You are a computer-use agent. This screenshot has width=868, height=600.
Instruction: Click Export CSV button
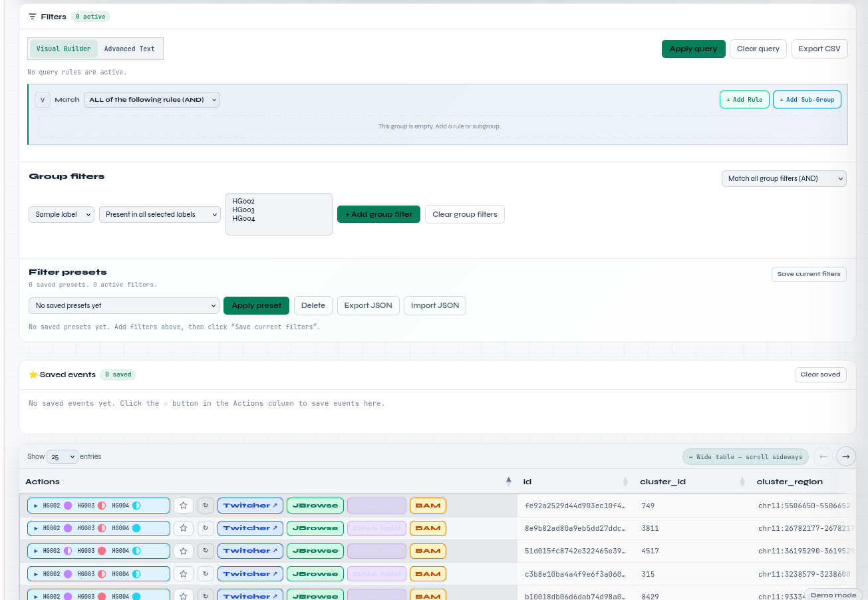click(x=819, y=49)
